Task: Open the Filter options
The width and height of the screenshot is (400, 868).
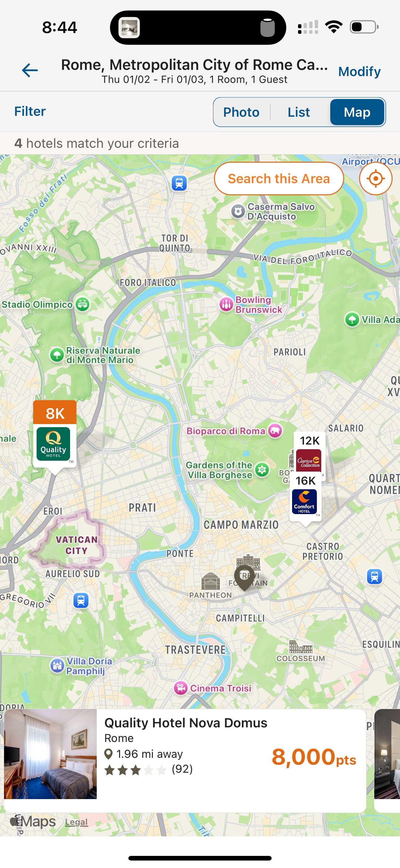Action: [x=30, y=111]
